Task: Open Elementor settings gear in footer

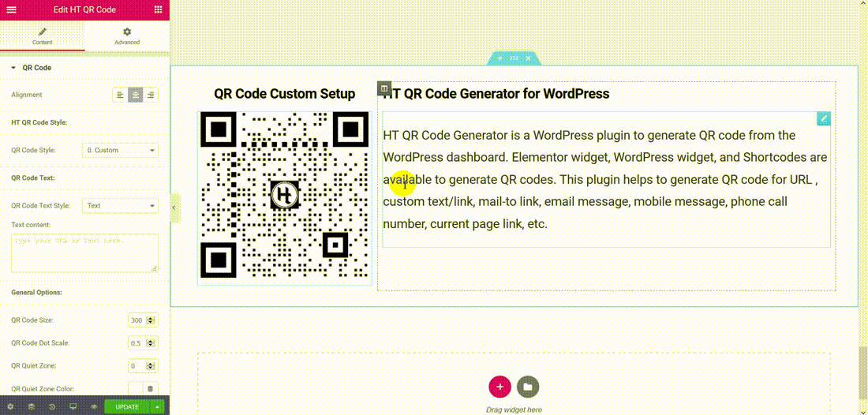Action: [10, 406]
